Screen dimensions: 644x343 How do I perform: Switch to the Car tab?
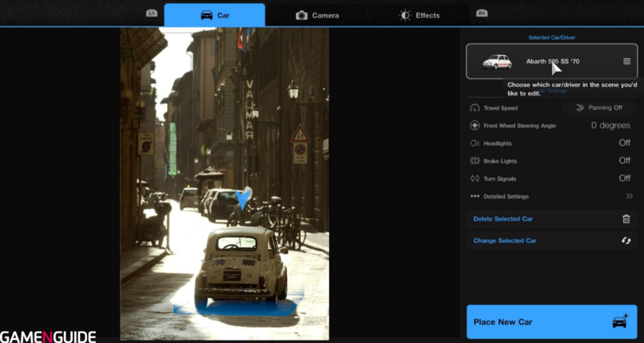click(214, 15)
